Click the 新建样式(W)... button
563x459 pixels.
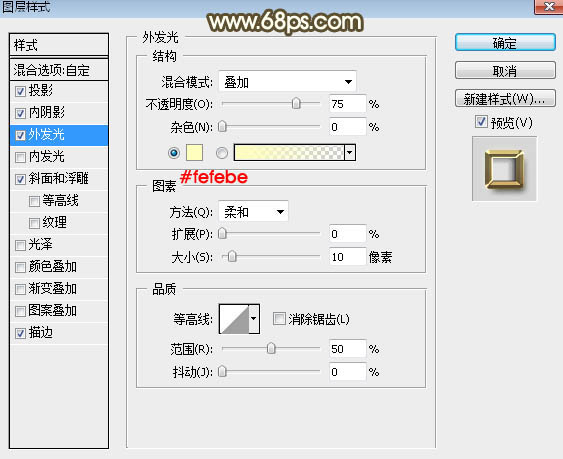coord(505,98)
